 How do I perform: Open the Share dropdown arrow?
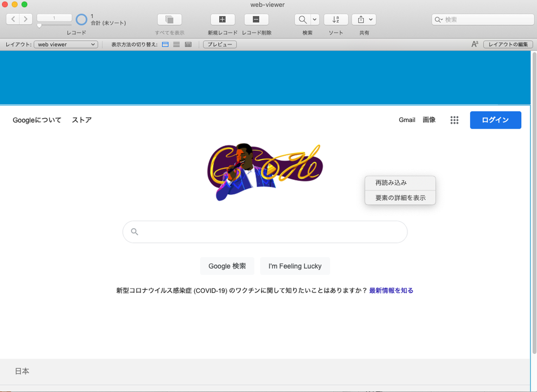[370, 20]
